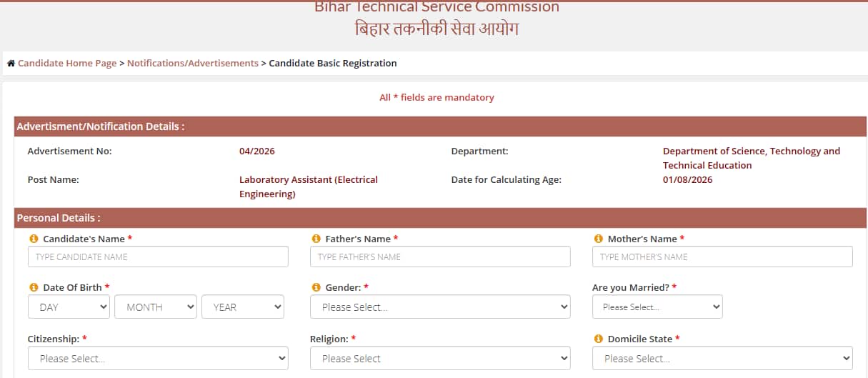
Task: Go to Candidate Home Page link
Action: coord(67,64)
